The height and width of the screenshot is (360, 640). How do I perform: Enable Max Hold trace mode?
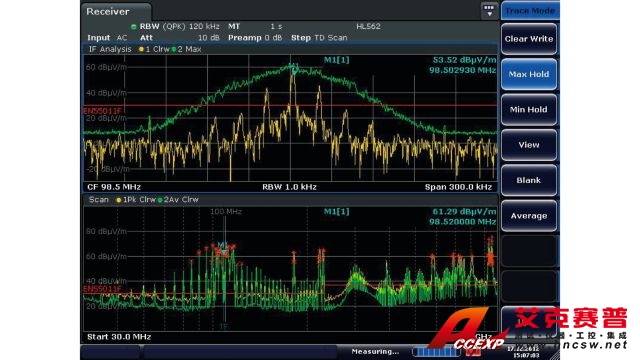pyautogui.click(x=529, y=74)
